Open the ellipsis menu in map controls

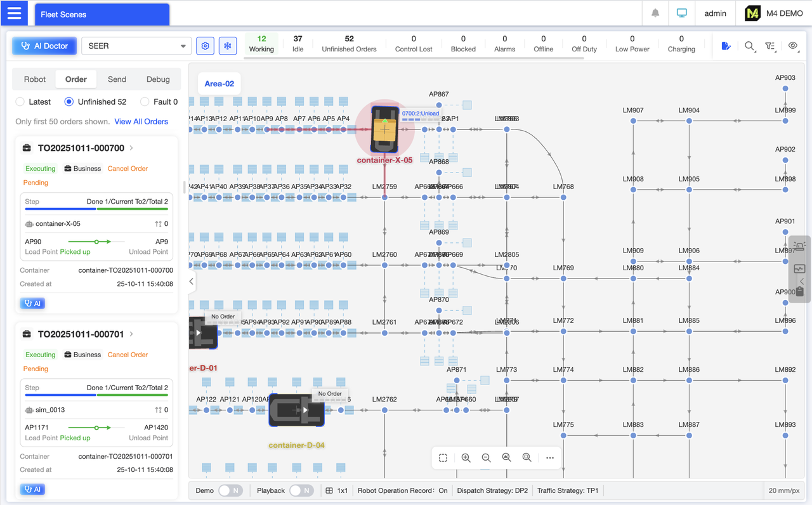(549, 457)
